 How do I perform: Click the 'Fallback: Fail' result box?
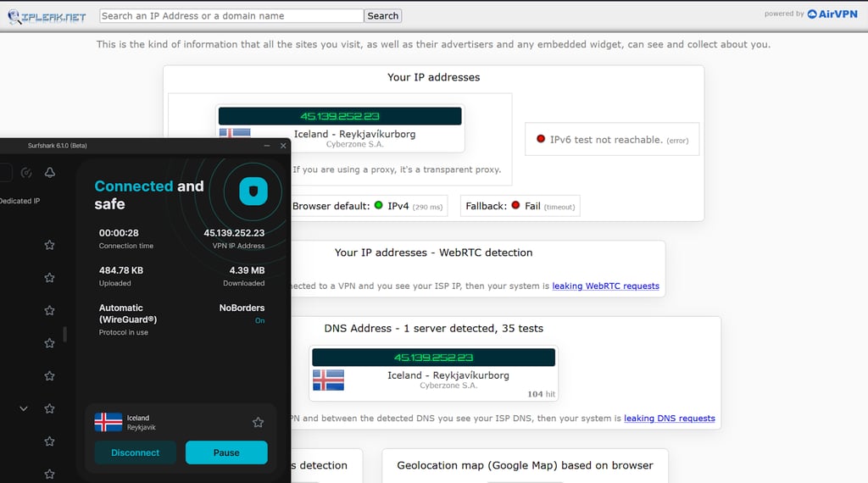(520, 206)
